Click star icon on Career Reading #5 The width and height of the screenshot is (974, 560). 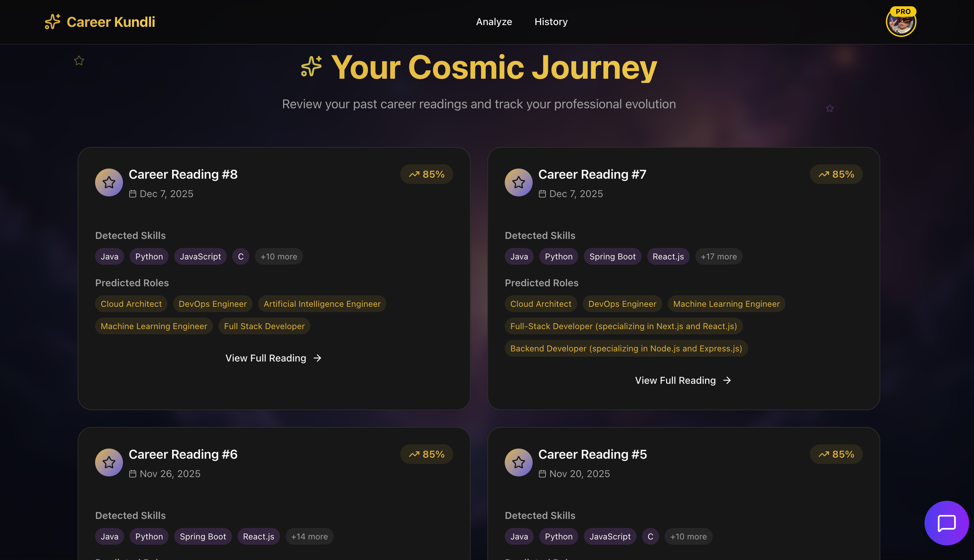tap(518, 462)
